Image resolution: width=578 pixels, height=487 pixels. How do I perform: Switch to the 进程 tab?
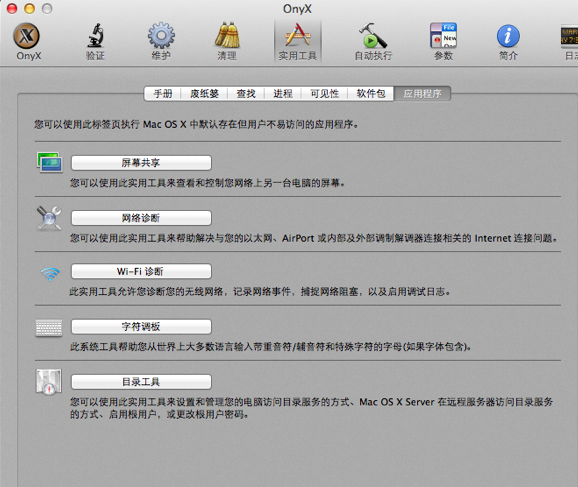283,94
